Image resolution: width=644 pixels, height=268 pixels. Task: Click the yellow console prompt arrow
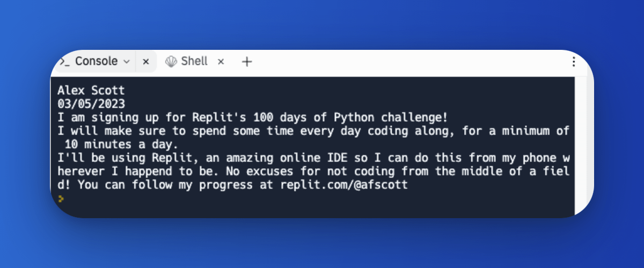[x=61, y=199]
